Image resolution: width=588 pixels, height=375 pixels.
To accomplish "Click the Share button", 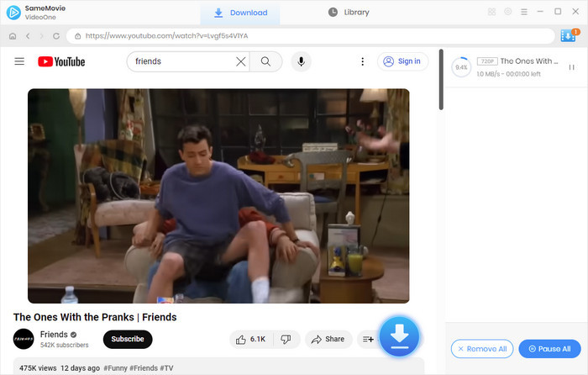I will tap(328, 340).
